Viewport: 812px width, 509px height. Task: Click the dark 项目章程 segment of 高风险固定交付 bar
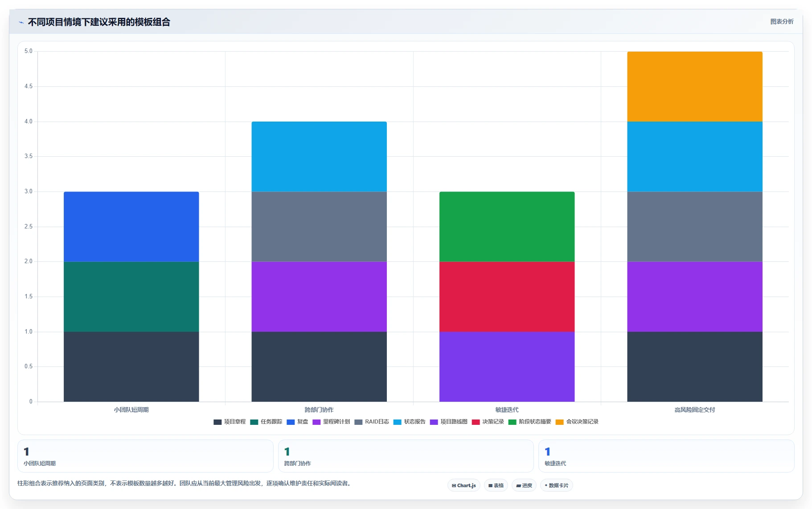click(695, 366)
